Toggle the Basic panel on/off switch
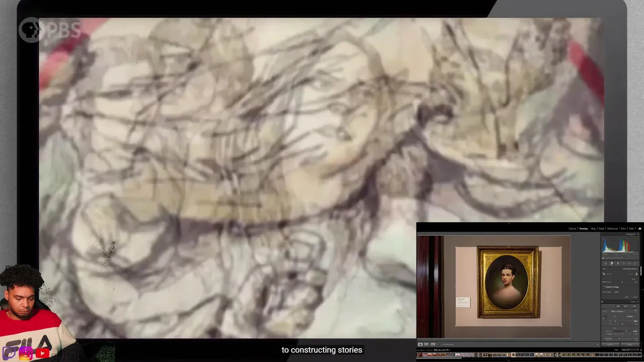 point(602,302)
